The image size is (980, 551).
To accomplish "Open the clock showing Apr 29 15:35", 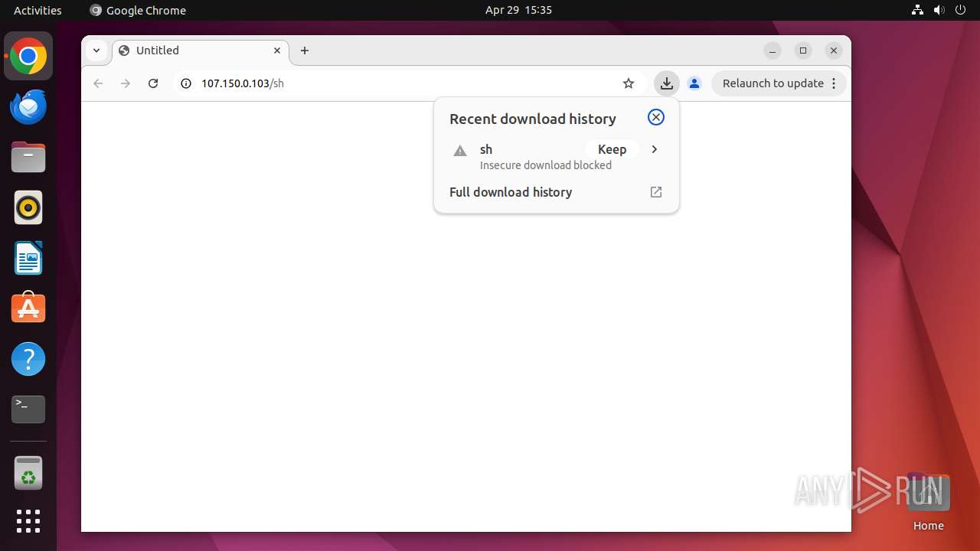I will point(518,10).
